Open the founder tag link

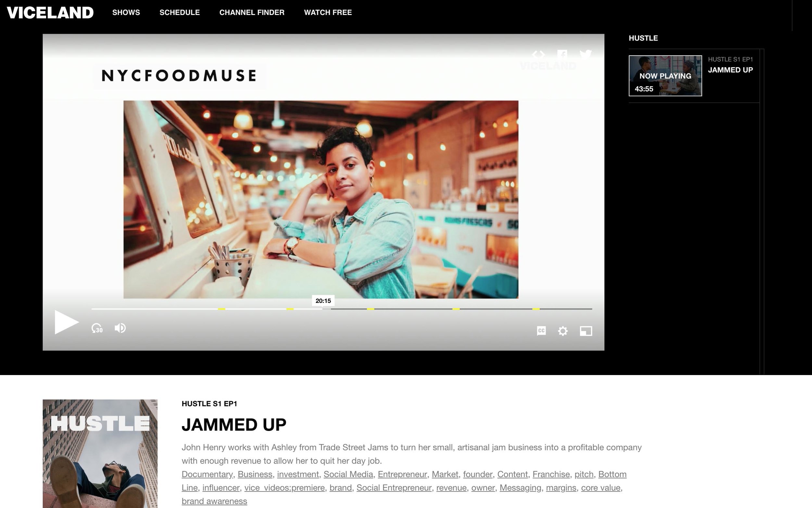478,474
